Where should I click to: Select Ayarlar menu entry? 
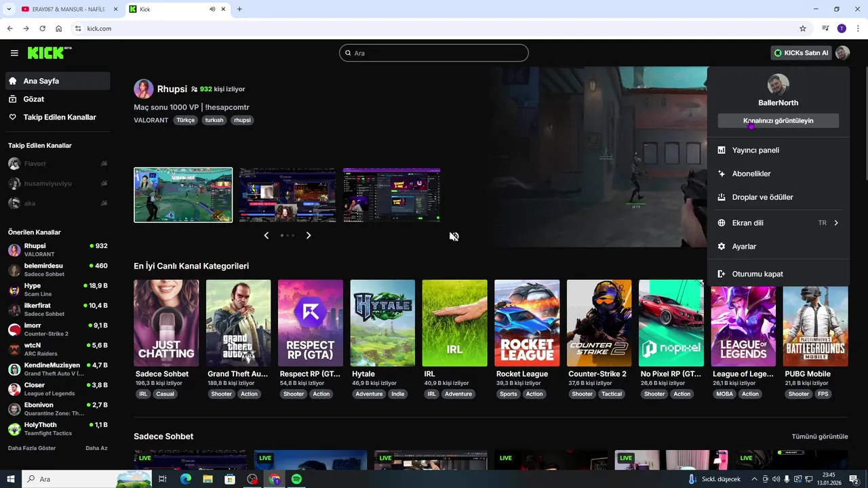coord(778,247)
